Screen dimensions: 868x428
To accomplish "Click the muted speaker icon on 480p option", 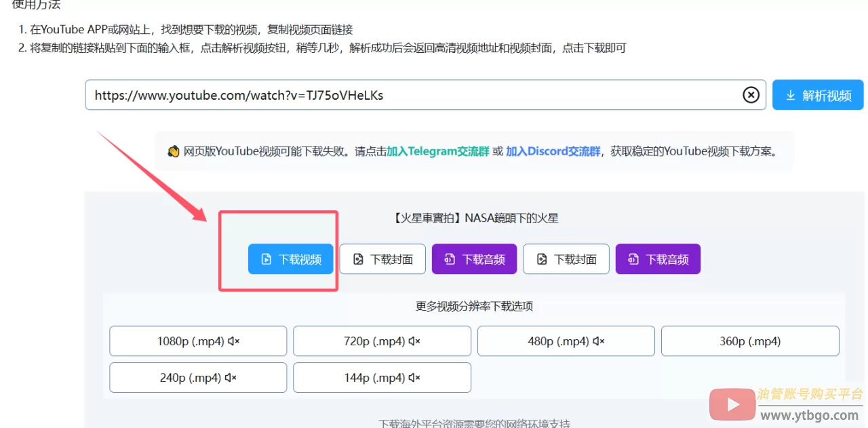I will (598, 341).
